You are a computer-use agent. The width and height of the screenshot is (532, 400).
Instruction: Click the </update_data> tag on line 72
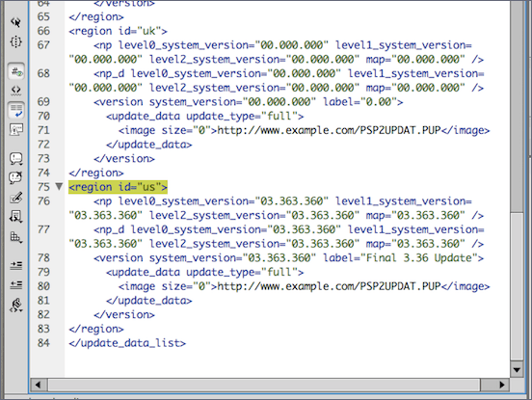(x=149, y=145)
